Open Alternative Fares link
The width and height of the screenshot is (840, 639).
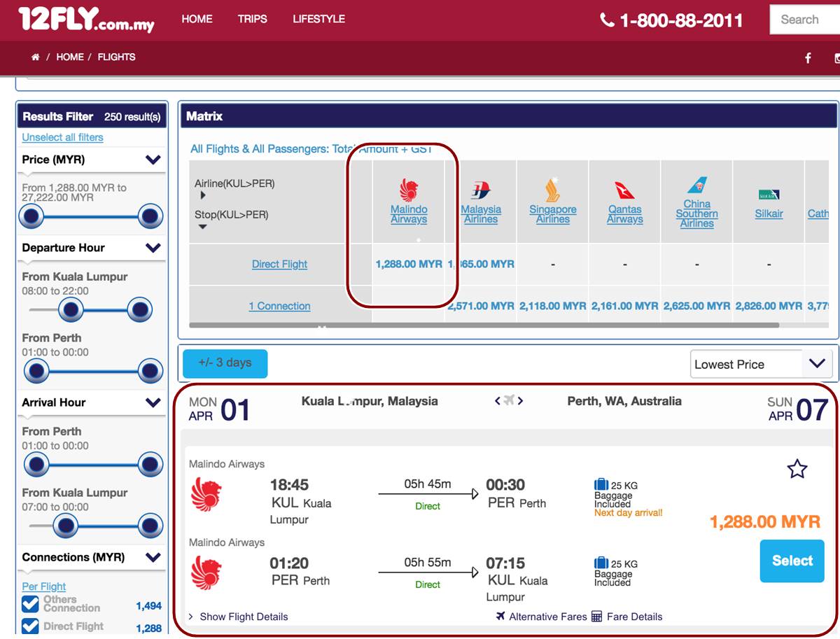click(x=548, y=617)
